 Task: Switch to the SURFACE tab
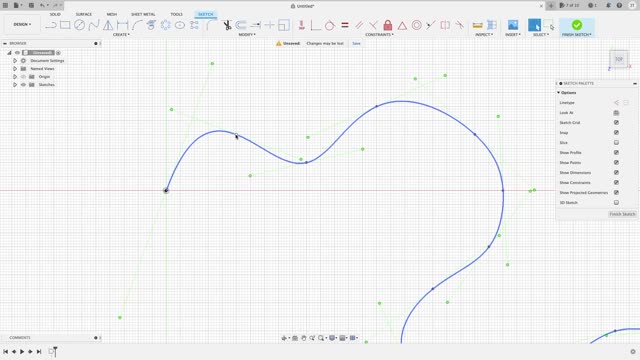(x=84, y=14)
